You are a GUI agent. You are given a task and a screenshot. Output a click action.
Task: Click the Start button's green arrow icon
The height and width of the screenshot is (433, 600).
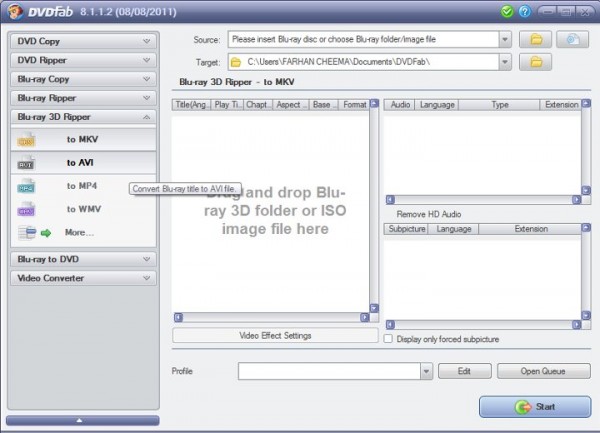(x=523, y=407)
